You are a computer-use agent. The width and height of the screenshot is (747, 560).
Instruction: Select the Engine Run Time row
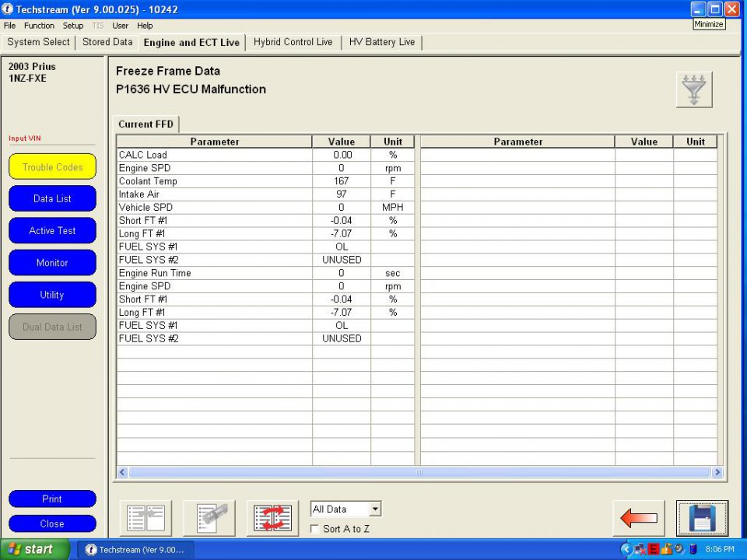pos(265,273)
